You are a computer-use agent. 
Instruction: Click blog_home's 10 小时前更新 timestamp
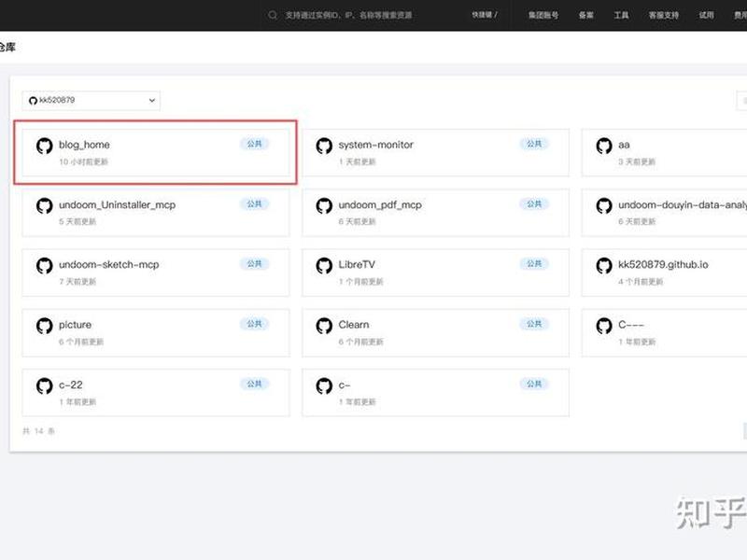click(x=83, y=161)
